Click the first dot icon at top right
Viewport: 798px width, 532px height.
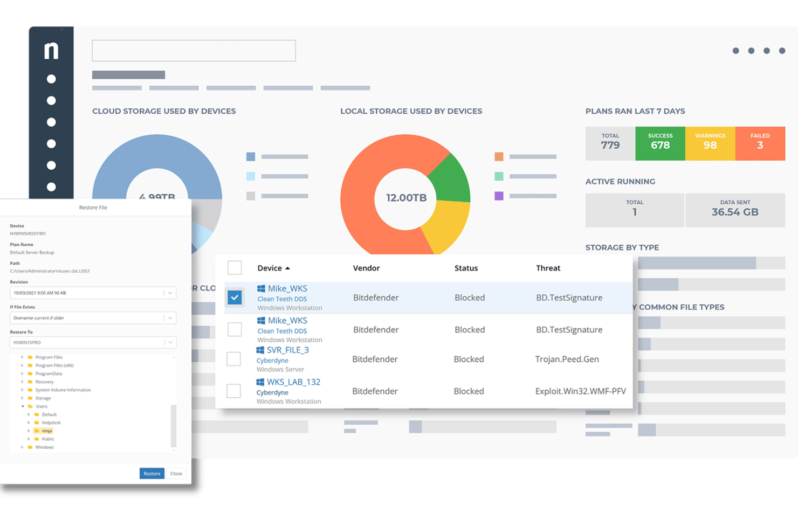[736, 51]
